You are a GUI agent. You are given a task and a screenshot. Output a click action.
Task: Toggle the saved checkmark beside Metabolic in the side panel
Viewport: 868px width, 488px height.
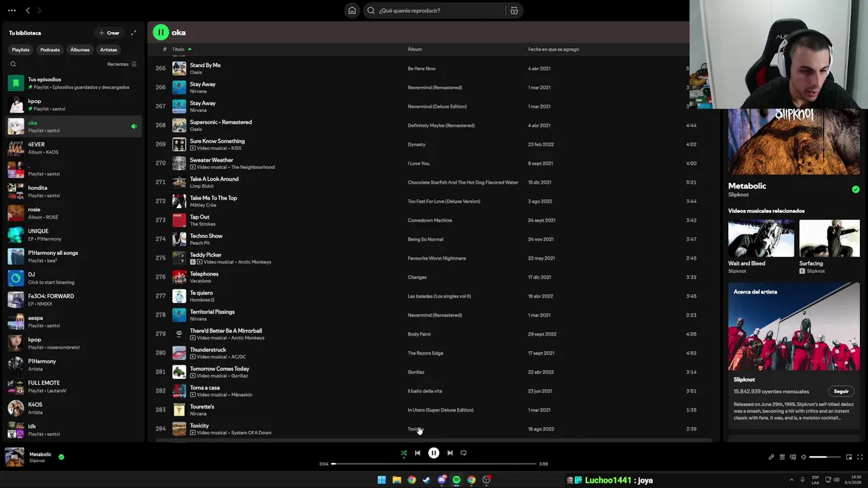(855, 190)
